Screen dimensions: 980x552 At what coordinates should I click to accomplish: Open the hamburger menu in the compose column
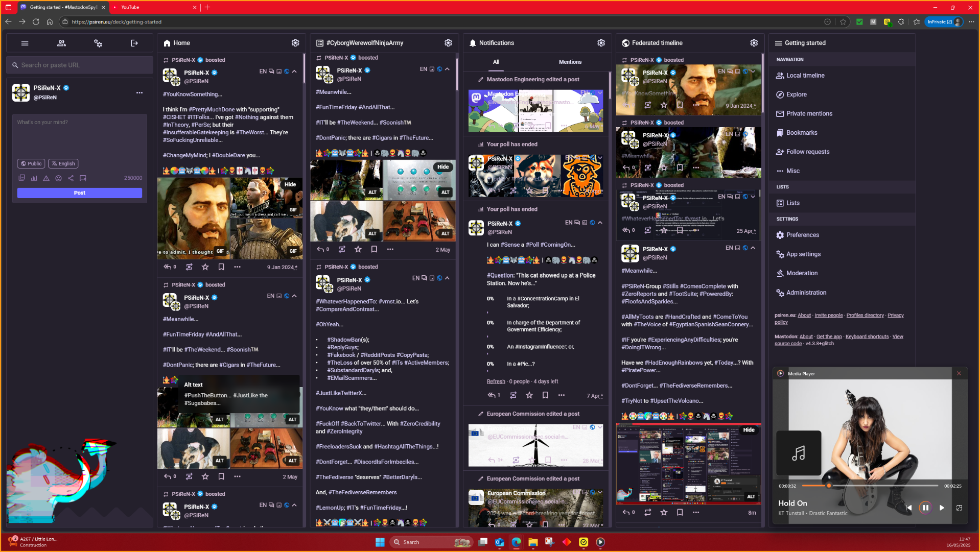tap(25, 43)
